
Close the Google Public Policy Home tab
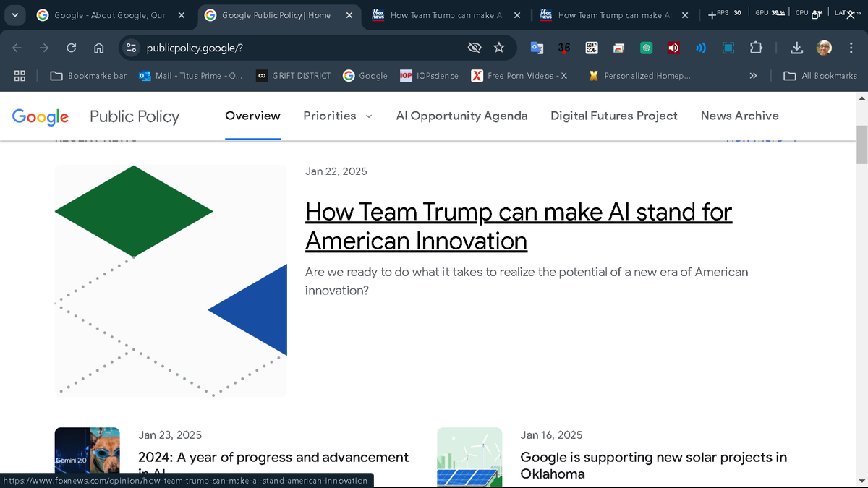(x=349, y=15)
